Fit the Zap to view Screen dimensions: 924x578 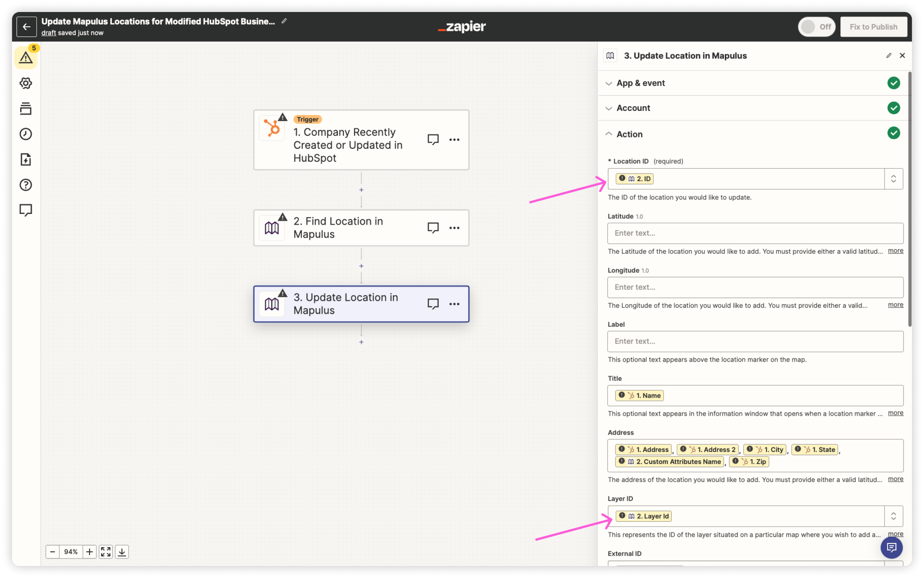(x=105, y=552)
